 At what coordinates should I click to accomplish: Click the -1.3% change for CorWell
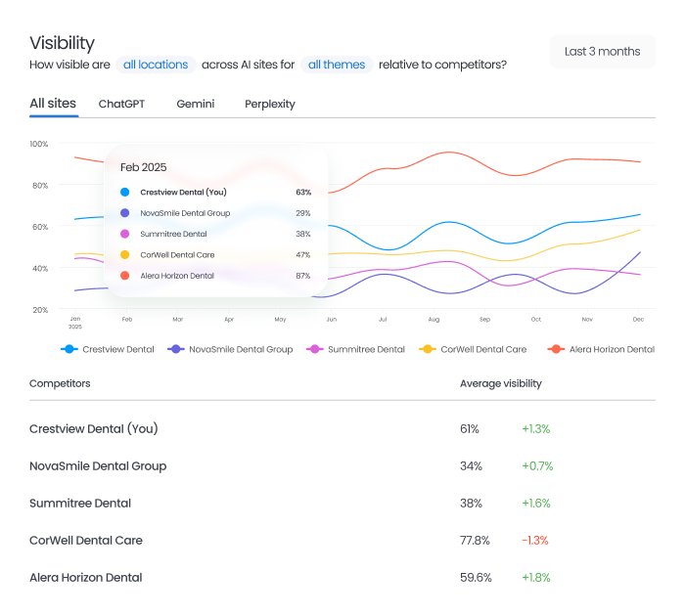[535, 540]
